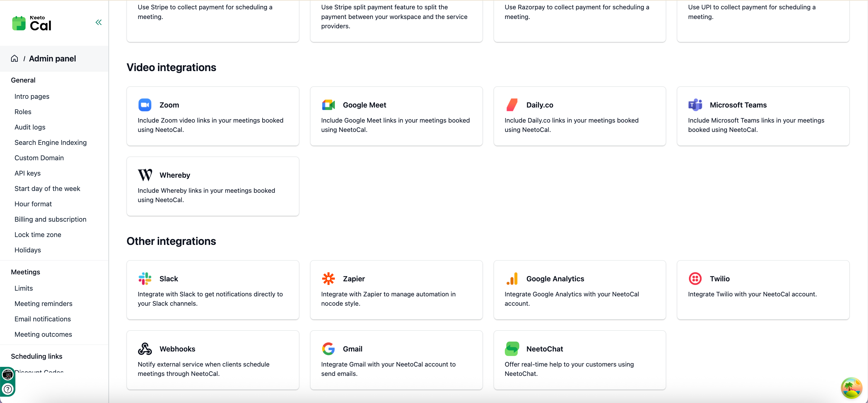Open the Holidays settings page

28,250
